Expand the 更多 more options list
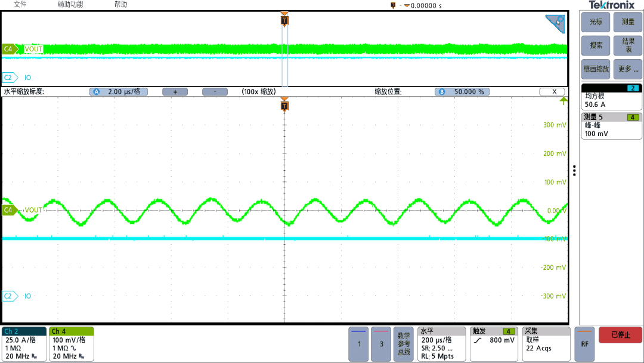 pyautogui.click(x=627, y=69)
